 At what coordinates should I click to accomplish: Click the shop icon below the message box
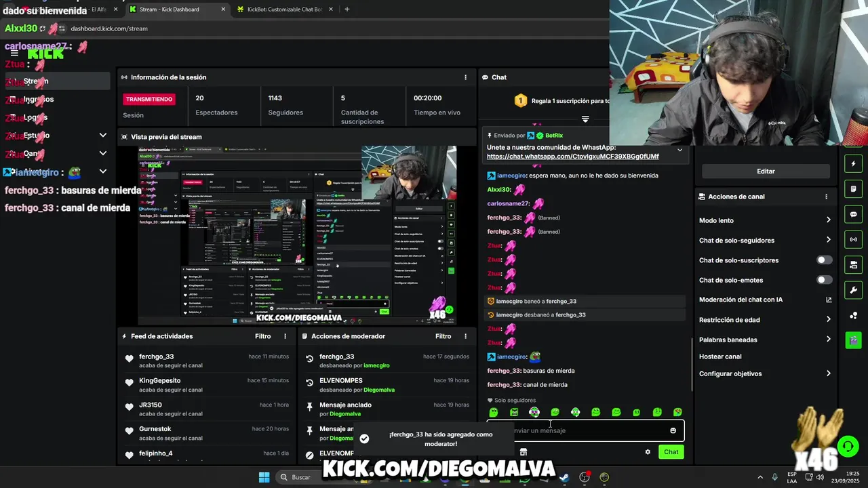pyautogui.click(x=524, y=452)
